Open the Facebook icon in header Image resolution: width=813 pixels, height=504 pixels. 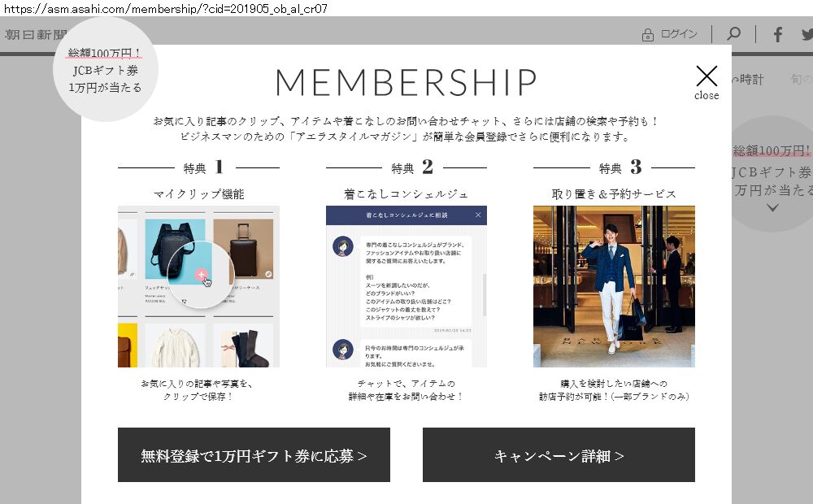pyautogui.click(x=777, y=34)
